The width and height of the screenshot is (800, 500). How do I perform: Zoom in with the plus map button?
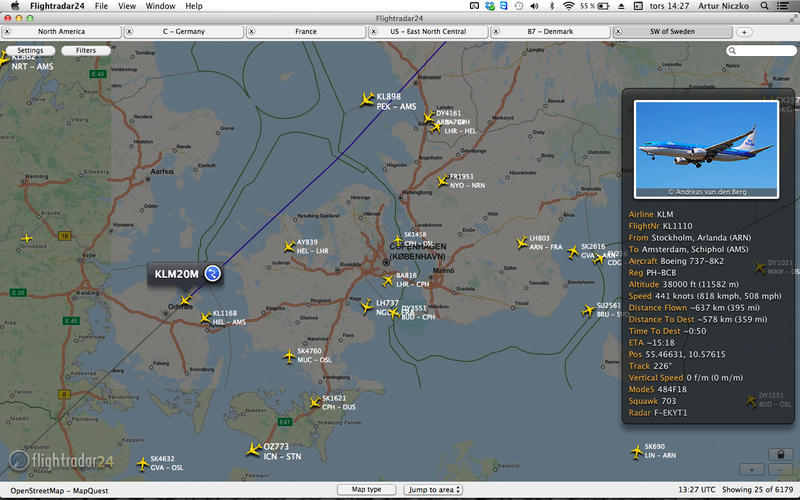pos(752,469)
